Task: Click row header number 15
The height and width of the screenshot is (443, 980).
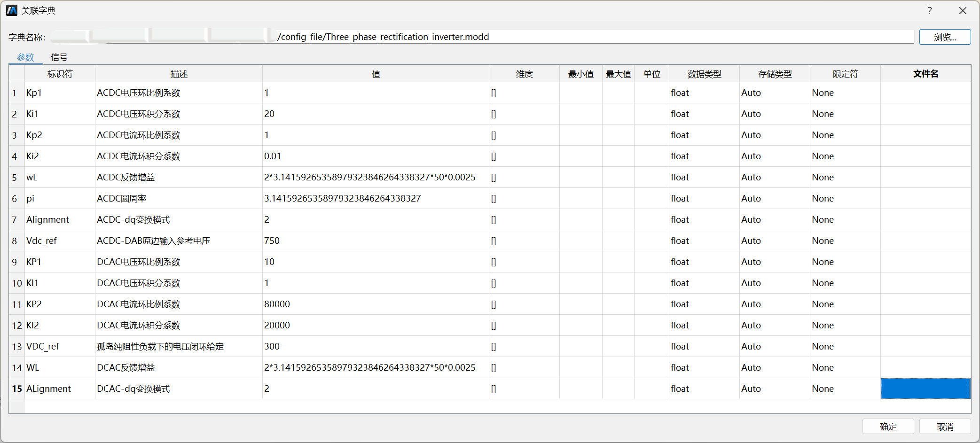Action: pyautogui.click(x=17, y=389)
